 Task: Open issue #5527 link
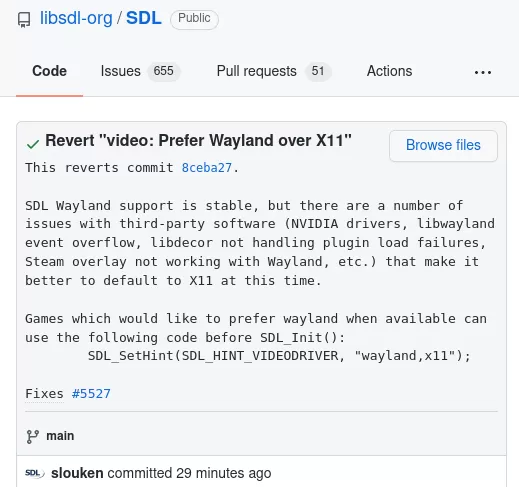point(91,394)
